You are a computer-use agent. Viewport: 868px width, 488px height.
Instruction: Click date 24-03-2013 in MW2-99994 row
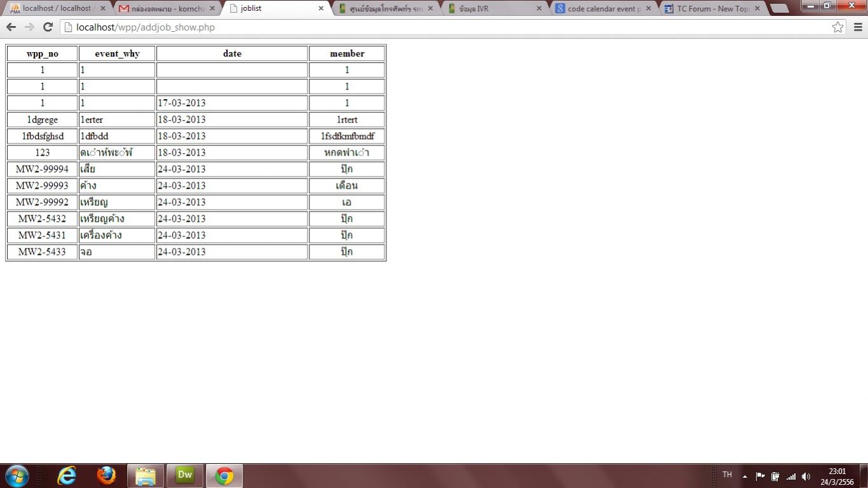232,169
